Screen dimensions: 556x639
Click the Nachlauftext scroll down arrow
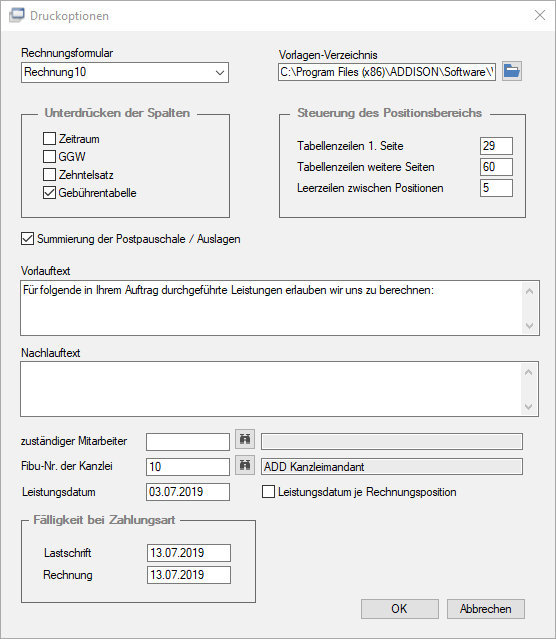click(x=529, y=407)
